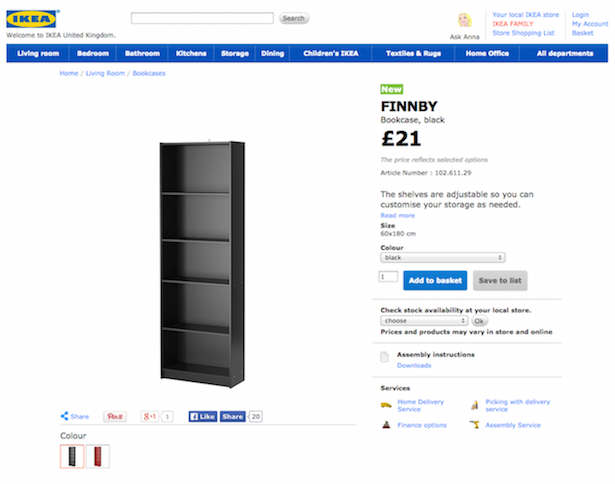Follow the Read more link
This screenshot has height=484, width=615.
(397, 215)
